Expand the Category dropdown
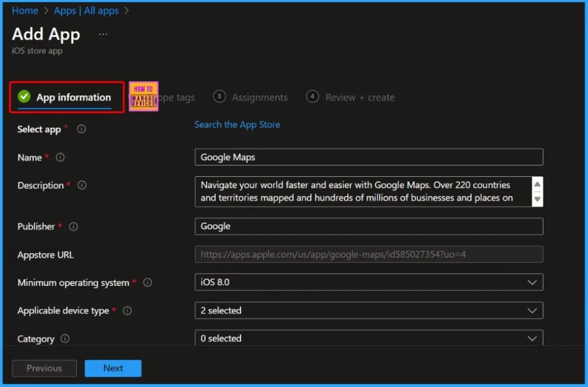 [x=532, y=338]
